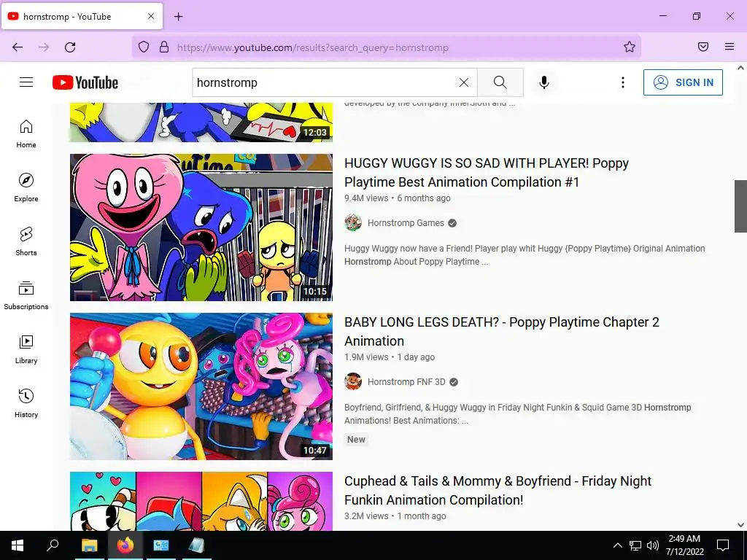Open YouTube settings three-dot menu
Screen dimensions: 747x560
[623, 82]
